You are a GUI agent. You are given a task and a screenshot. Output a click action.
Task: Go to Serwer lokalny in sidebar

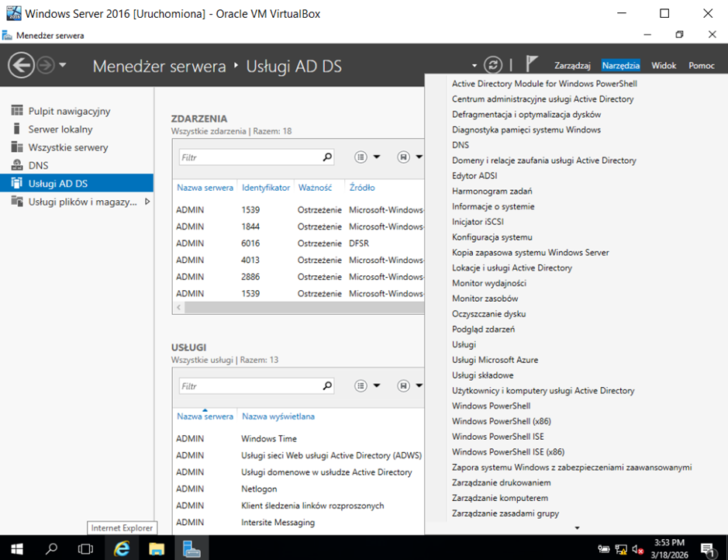point(60,130)
